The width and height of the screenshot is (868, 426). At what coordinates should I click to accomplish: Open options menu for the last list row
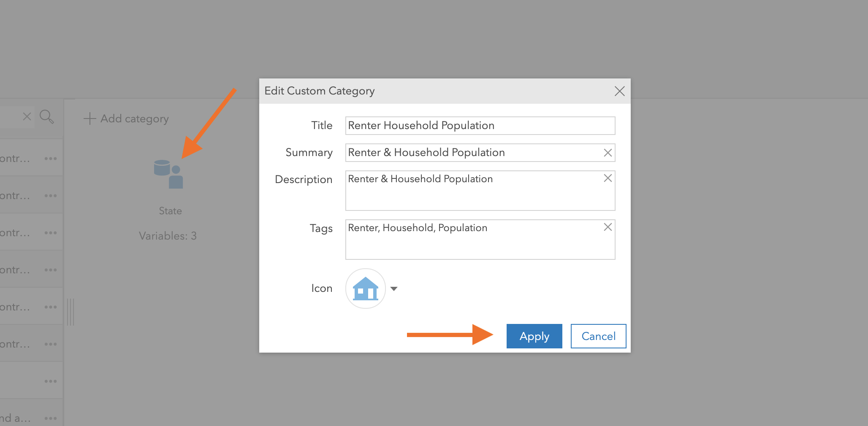[51, 418]
